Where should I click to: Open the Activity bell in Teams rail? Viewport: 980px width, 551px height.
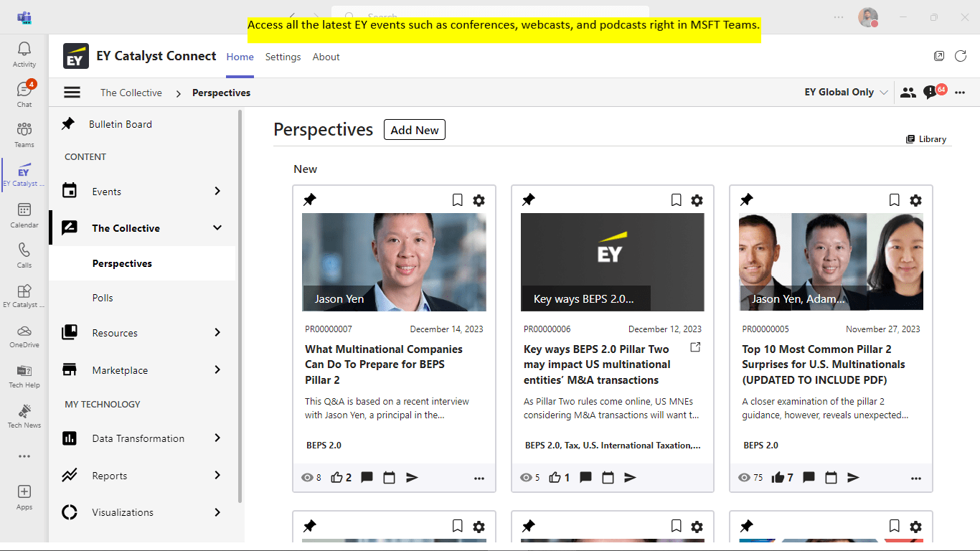point(24,54)
